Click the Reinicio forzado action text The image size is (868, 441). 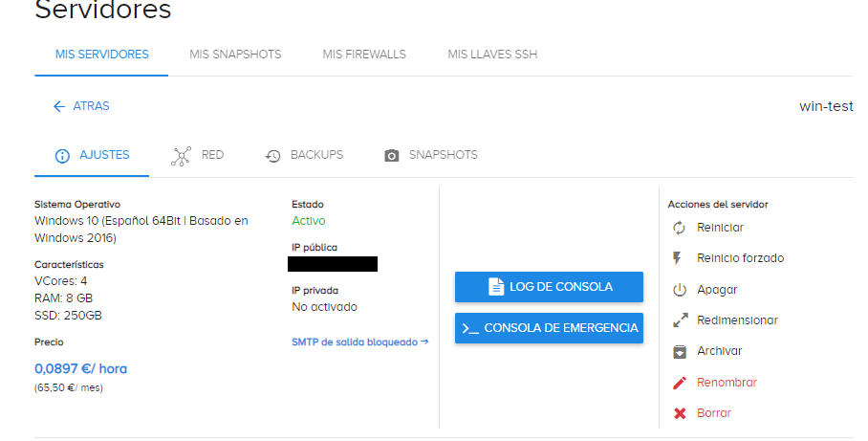tap(741, 258)
